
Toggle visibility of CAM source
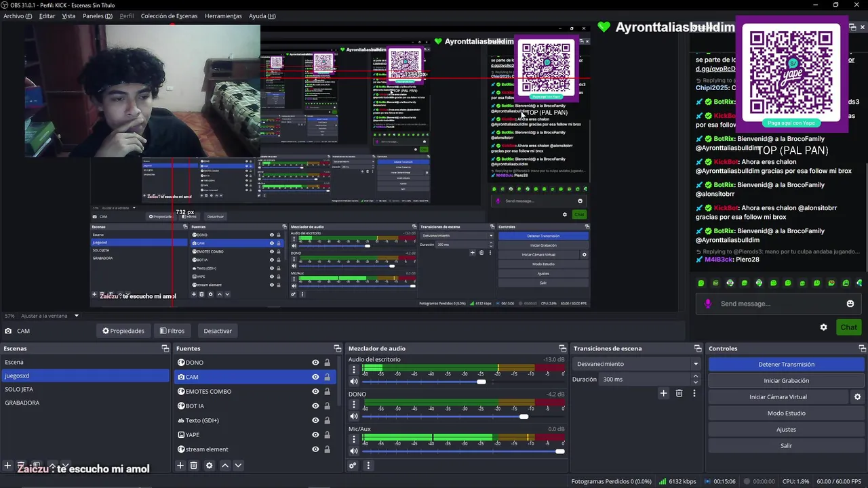click(x=315, y=377)
